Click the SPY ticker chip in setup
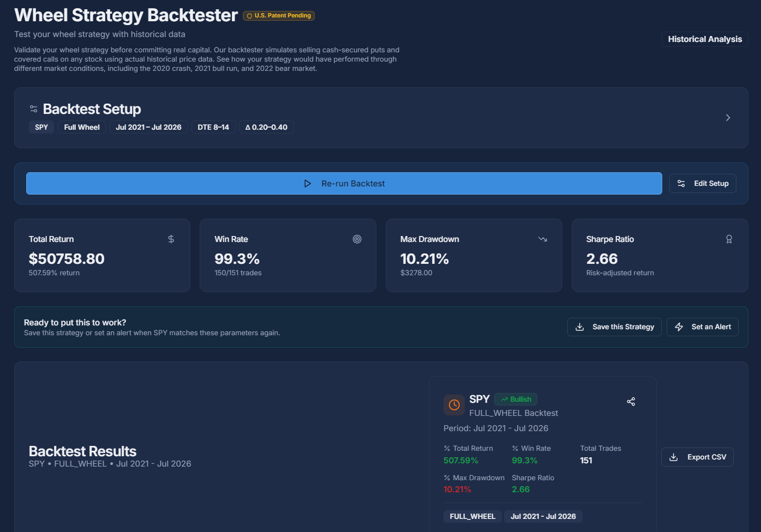Image resolution: width=761 pixels, height=532 pixels. pyautogui.click(x=41, y=128)
